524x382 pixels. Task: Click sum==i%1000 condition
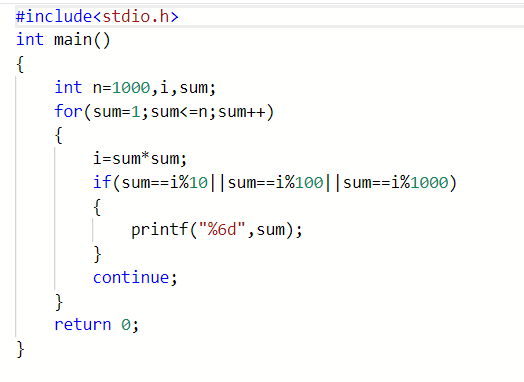click(x=395, y=183)
